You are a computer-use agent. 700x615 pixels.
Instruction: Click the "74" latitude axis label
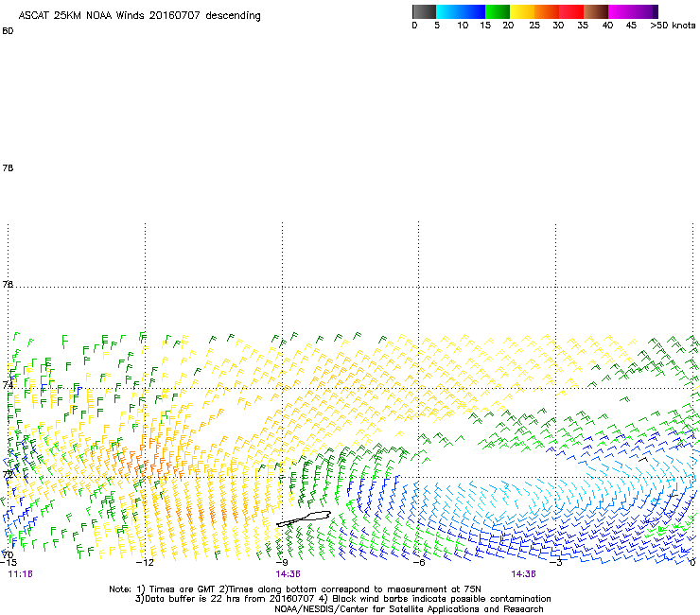[x=8, y=384]
